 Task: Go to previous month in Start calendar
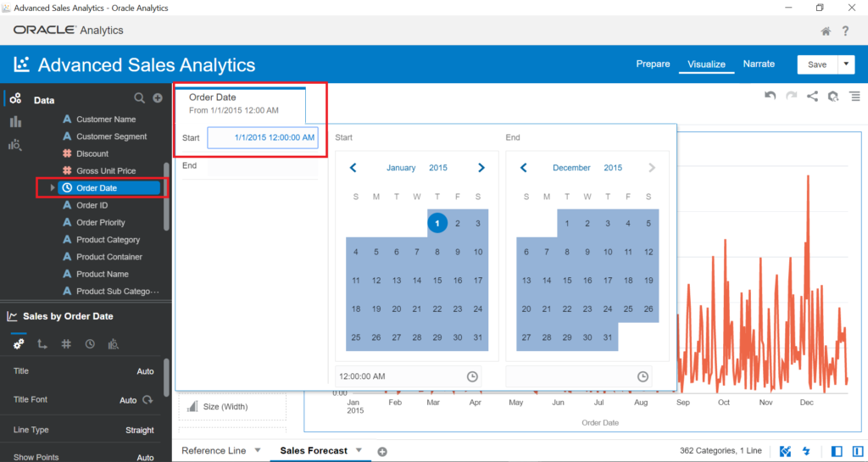coord(353,168)
